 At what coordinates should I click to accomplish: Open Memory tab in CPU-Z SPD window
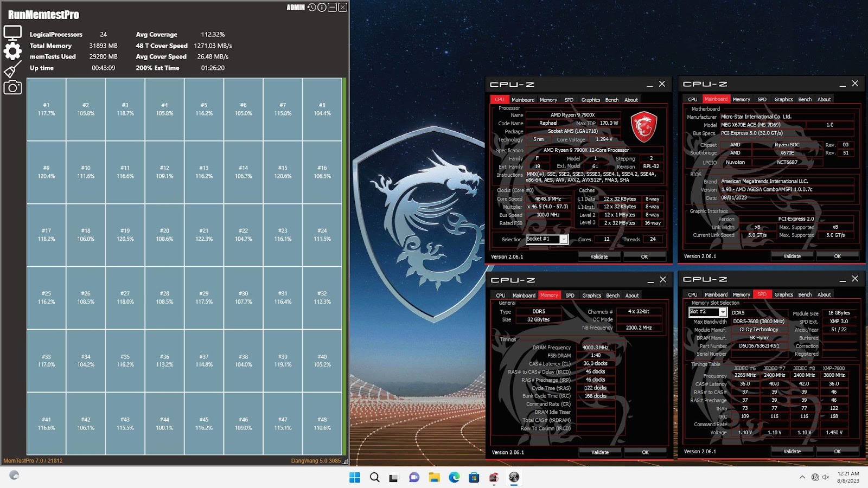[741, 294]
